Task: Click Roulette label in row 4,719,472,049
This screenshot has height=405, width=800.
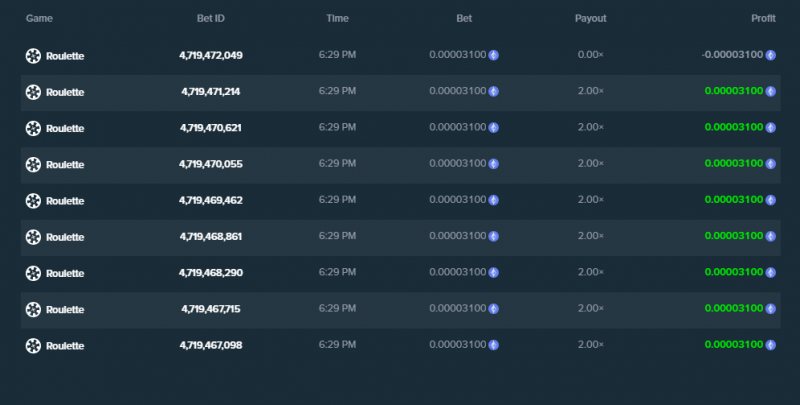Action: [x=65, y=56]
